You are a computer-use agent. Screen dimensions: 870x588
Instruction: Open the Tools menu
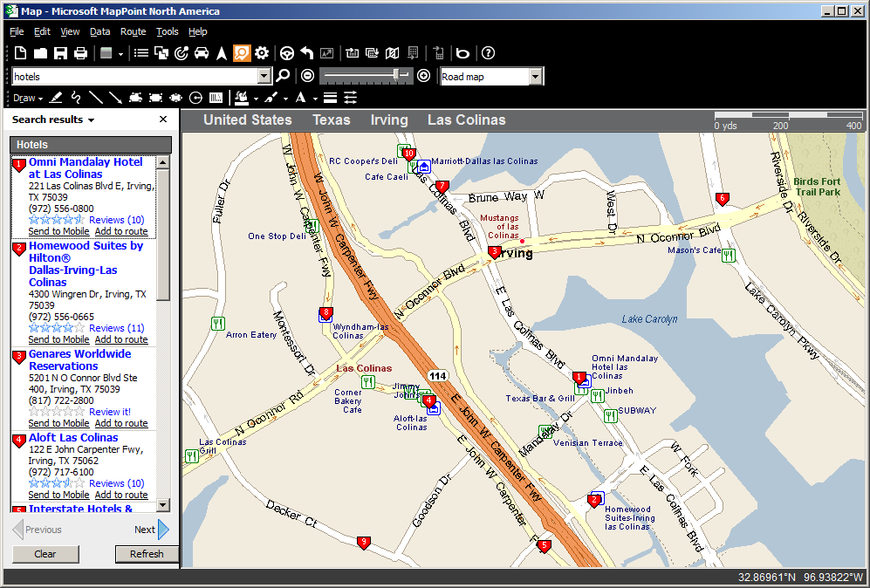[167, 31]
